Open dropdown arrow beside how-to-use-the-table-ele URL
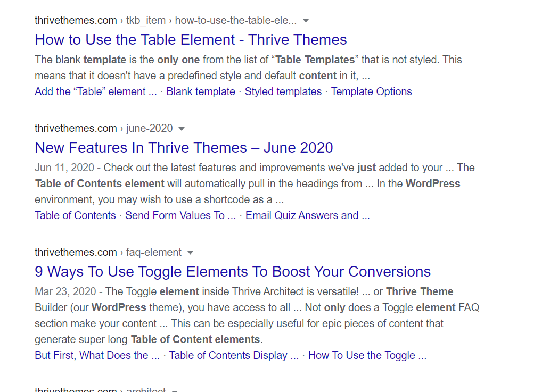558x392 pixels. coord(306,21)
